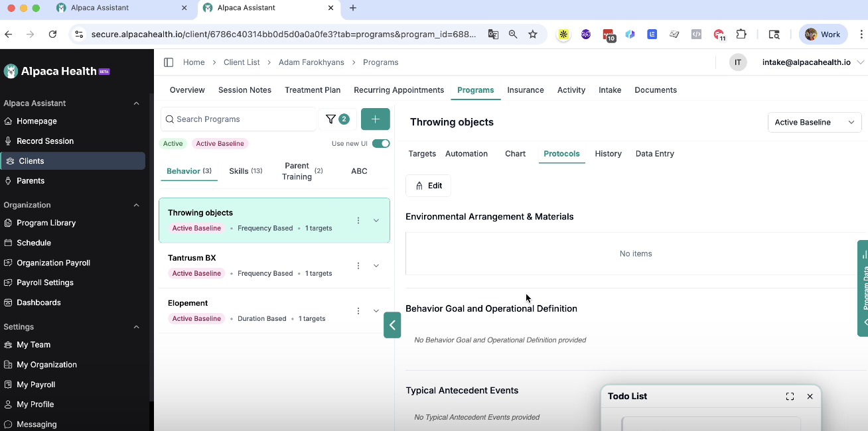
Task: Go to Home breadcrumb link
Action: (x=194, y=62)
